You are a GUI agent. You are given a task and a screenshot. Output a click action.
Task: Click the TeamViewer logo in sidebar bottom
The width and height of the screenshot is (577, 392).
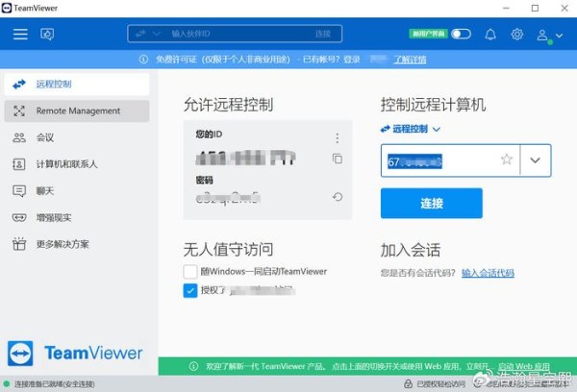pyautogui.click(x=75, y=353)
